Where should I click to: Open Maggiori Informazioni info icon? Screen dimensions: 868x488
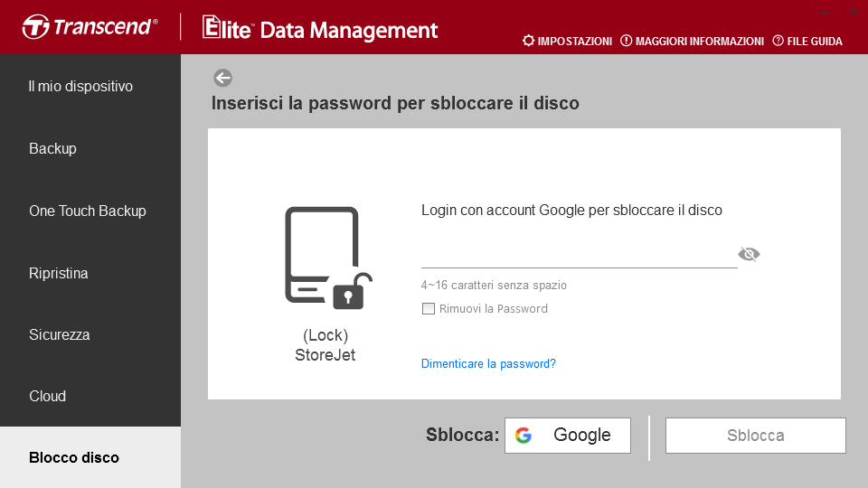click(626, 41)
